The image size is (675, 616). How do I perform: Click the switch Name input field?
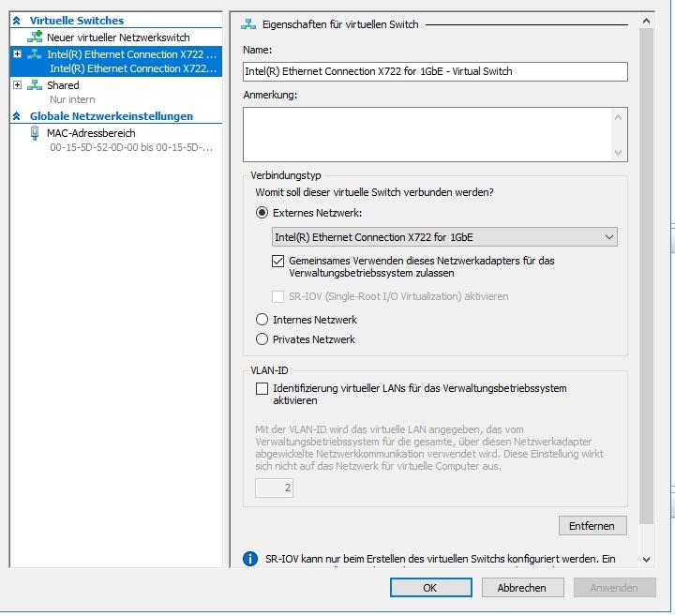click(x=435, y=71)
